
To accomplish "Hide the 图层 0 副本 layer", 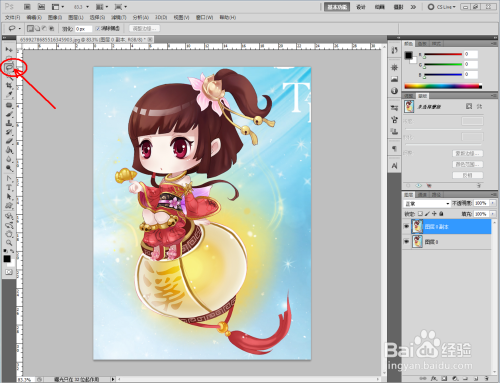I will pyautogui.click(x=406, y=226).
